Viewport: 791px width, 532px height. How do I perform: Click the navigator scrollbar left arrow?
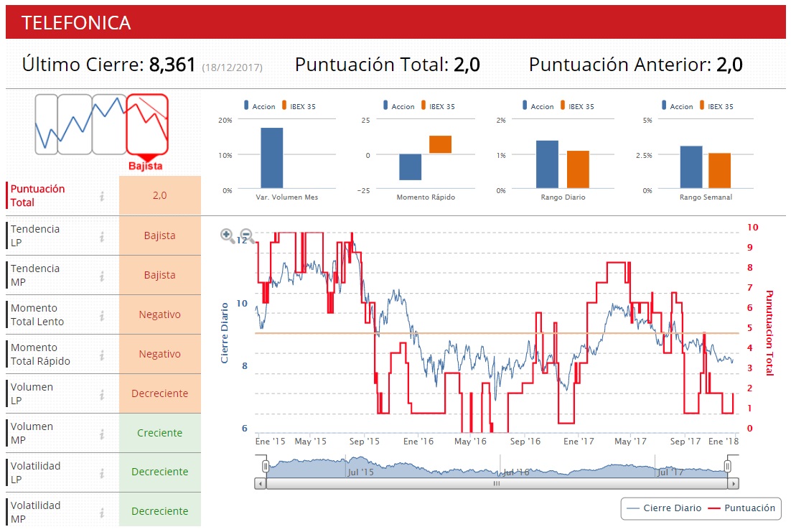[x=261, y=484]
